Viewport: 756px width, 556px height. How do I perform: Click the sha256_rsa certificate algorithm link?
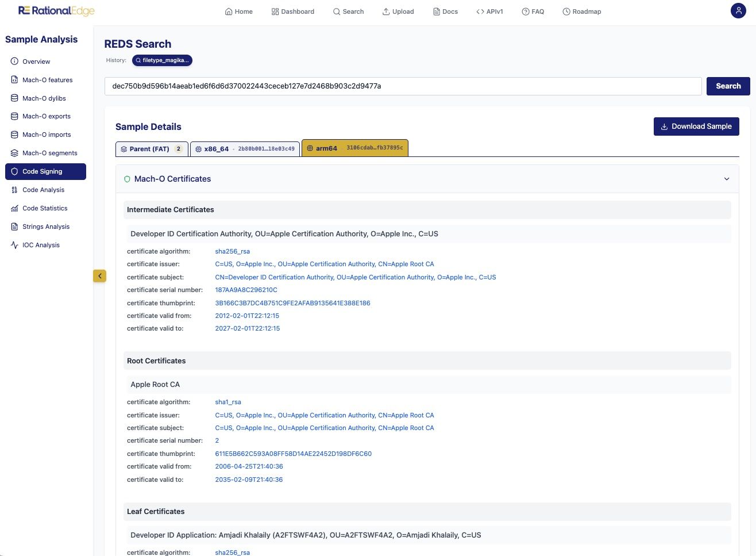tap(232, 251)
